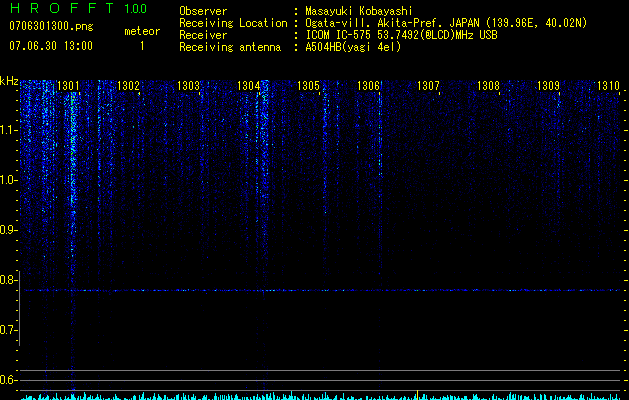The width and height of the screenshot is (629, 400).
Task: Click the Observer label
Action: coord(203,11)
